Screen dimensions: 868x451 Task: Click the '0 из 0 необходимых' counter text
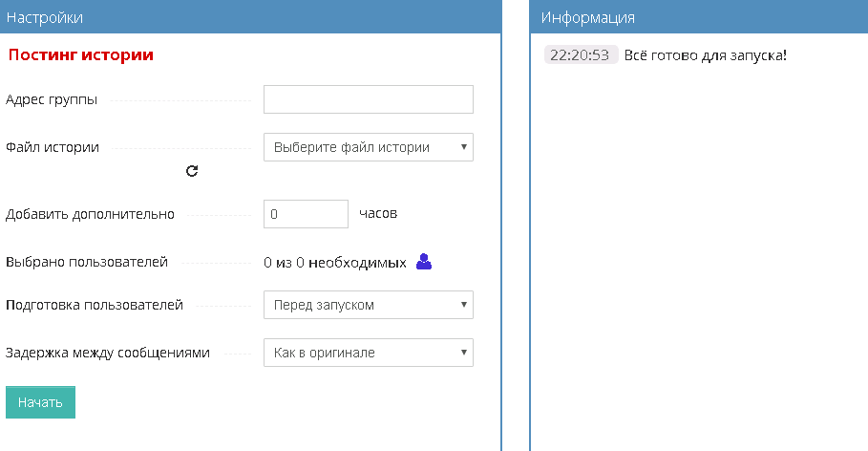pos(335,263)
